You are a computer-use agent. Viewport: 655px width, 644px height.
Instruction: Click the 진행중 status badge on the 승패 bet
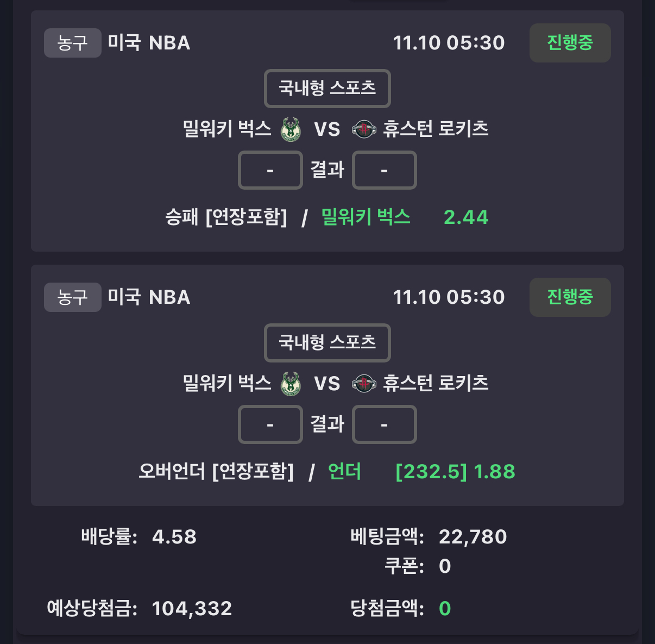tap(570, 43)
